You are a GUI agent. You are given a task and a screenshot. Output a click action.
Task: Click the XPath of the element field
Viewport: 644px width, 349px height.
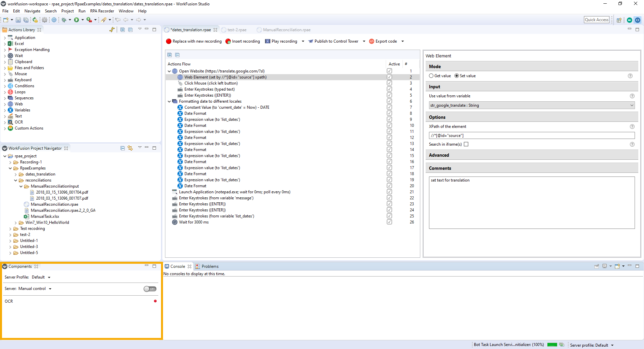(x=532, y=136)
